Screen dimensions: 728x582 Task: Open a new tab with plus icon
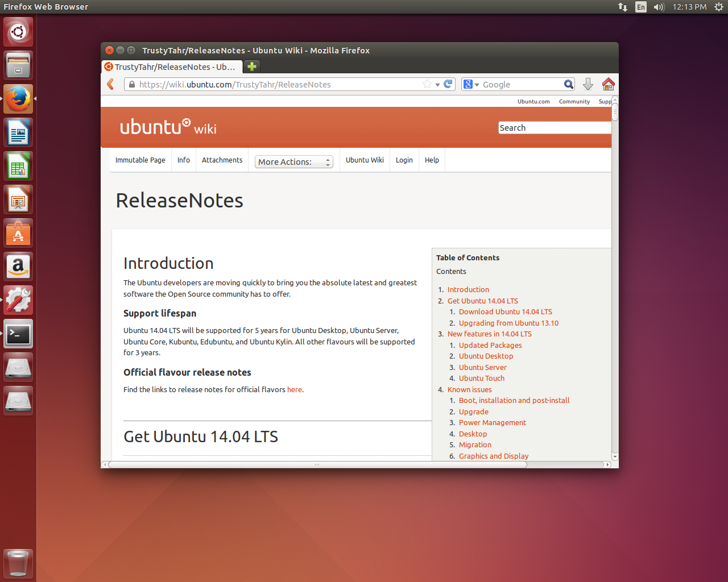coord(252,66)
